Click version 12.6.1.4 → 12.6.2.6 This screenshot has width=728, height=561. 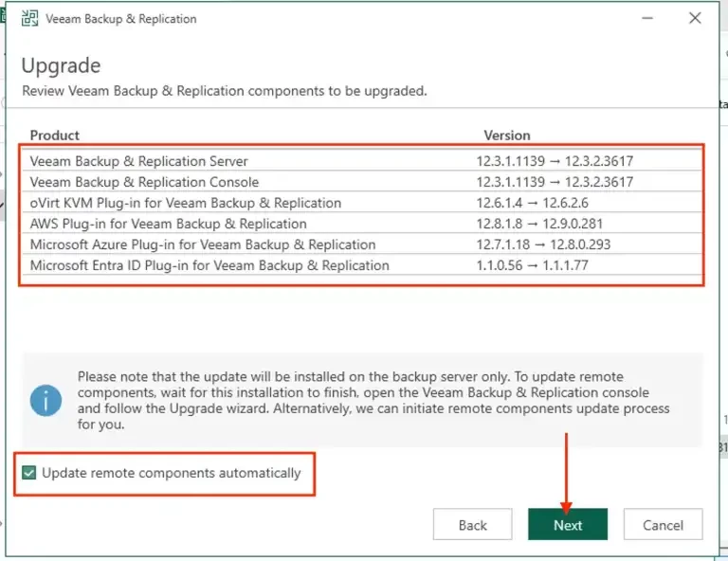(x=532, y=203)
